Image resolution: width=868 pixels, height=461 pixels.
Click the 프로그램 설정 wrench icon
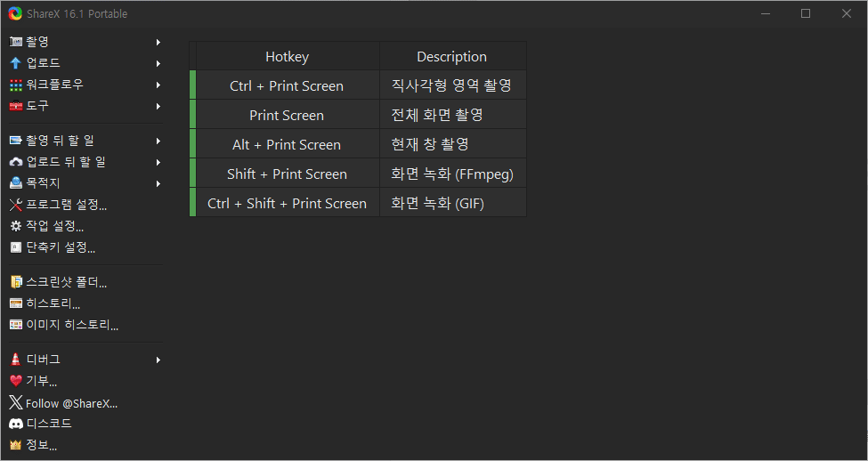pyautogui.click(x=16, y=205)
